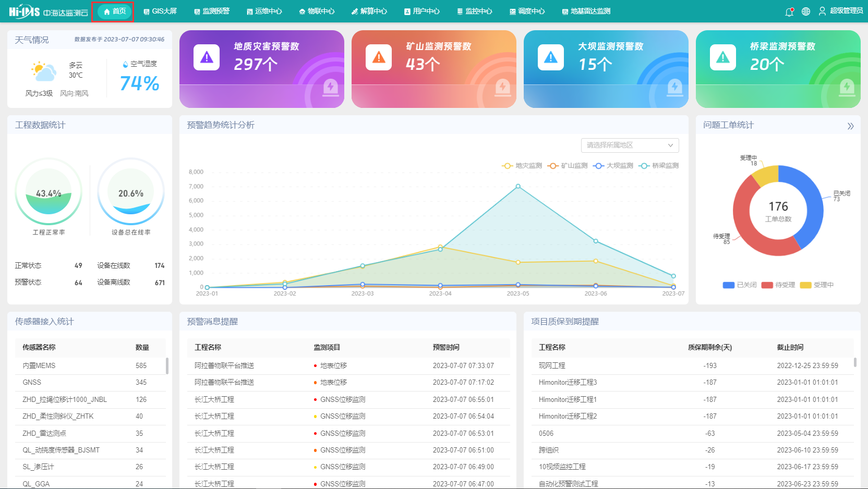
Task: Open the 监测预警 menu item
Action: pyautogui.click(x=212, y=11)
